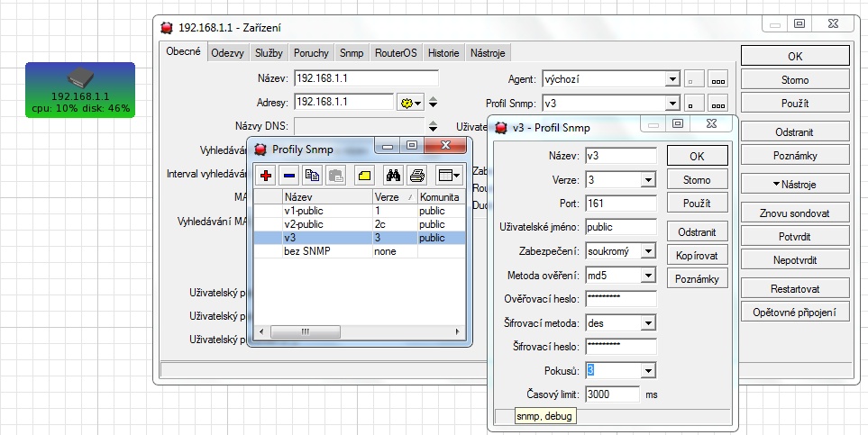The height and width of the screenshot is (435, 868).
Task: Click the Název field in the device window
Action: [367, 78]
